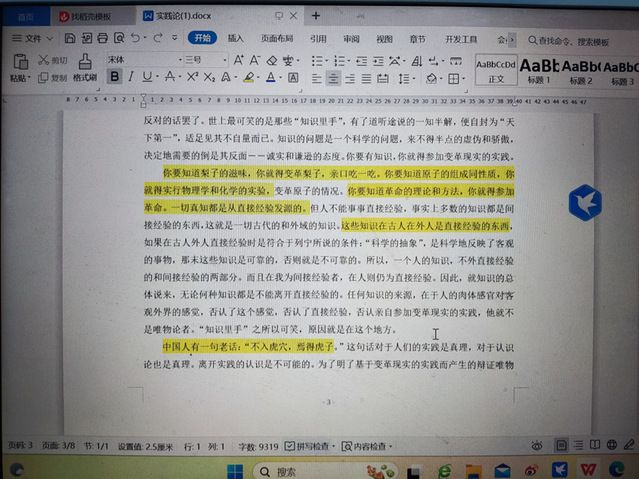Open a new tab with the plus button
This screenshot has height=479, width=639.
pos(316,16)
